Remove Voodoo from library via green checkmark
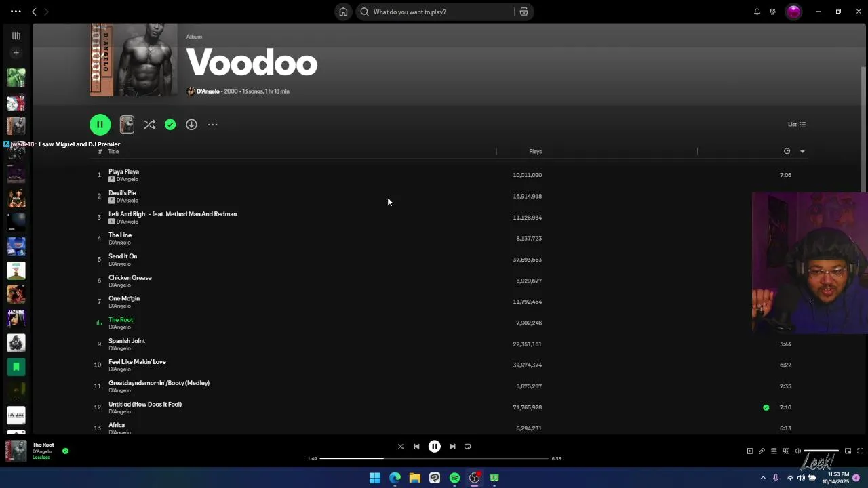Image resolution: width=868 pixels, height=488 pixels. point(170,125)
